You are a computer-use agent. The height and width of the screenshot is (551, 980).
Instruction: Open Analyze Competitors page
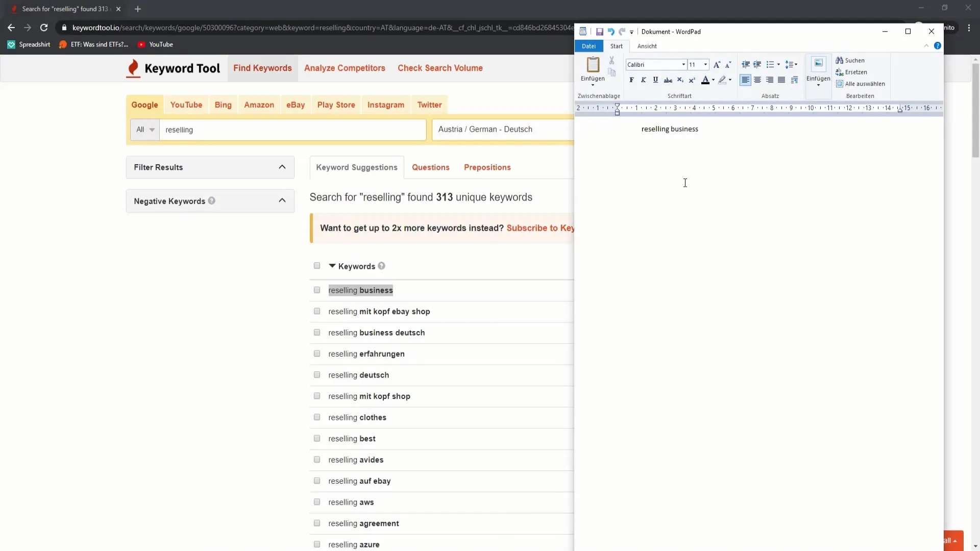(345, 68)
